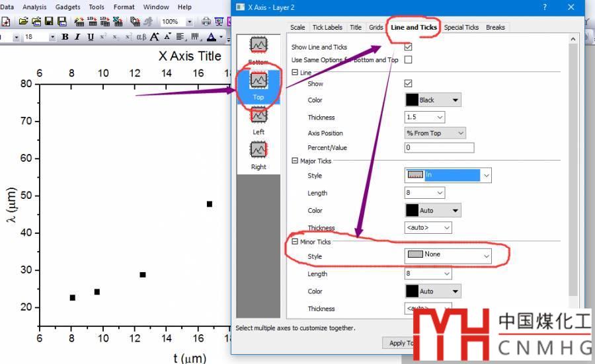Switch to the Title tab

pos(356,27)
